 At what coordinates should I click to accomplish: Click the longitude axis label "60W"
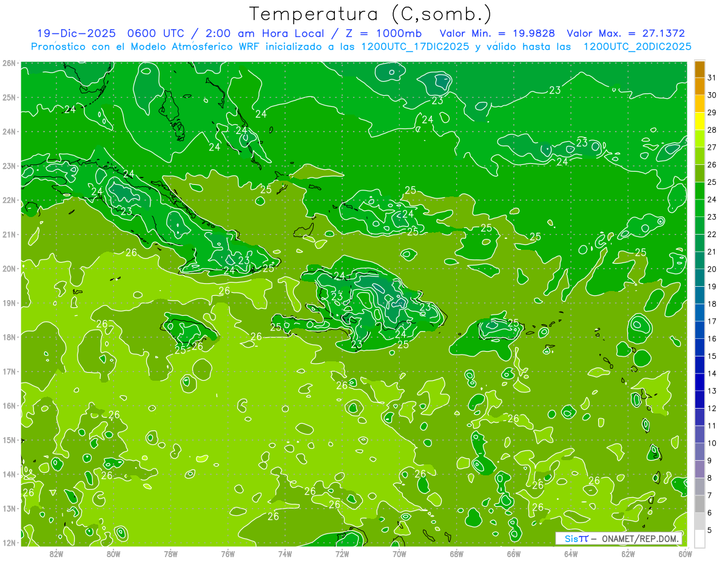685,554
